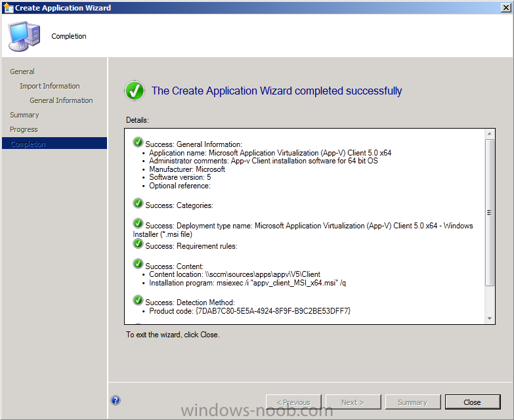Click the Summary button

413,402
